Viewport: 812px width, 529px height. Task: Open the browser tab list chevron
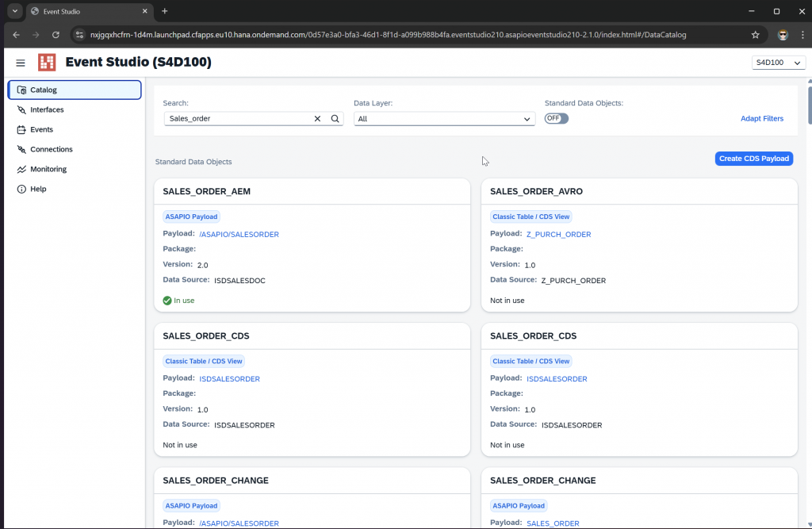click(15, 11)
